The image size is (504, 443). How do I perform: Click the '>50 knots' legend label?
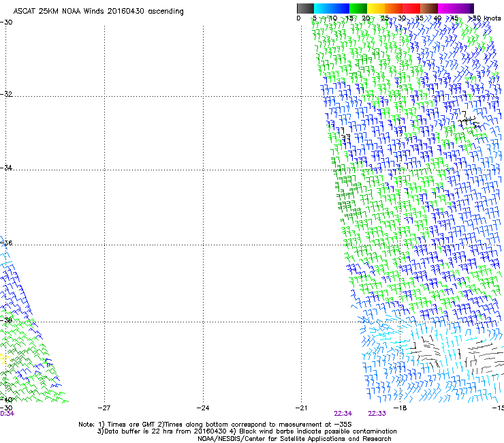pyautogui.click(x=484, y=18)
